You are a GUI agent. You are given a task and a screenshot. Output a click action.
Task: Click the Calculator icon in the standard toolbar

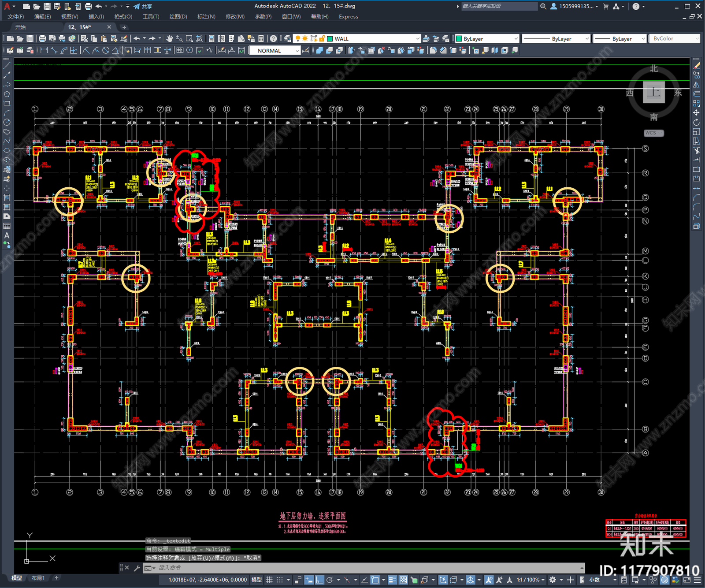[261, 39]
